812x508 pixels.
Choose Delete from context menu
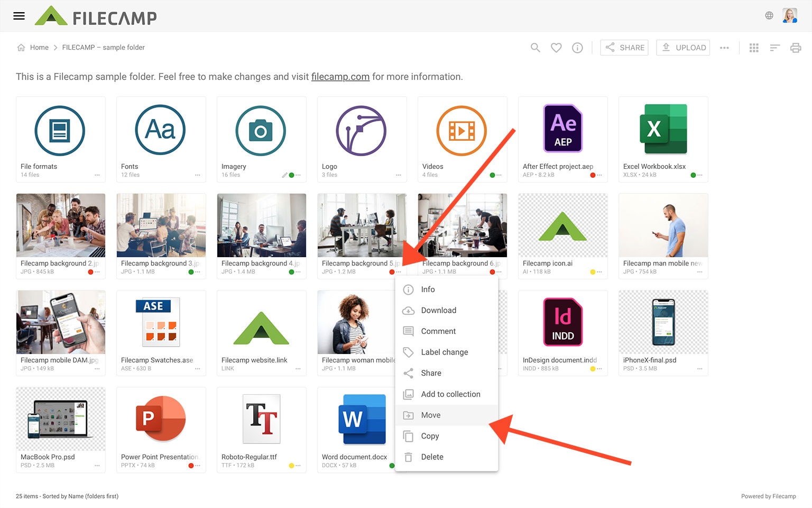pos(447,457)
